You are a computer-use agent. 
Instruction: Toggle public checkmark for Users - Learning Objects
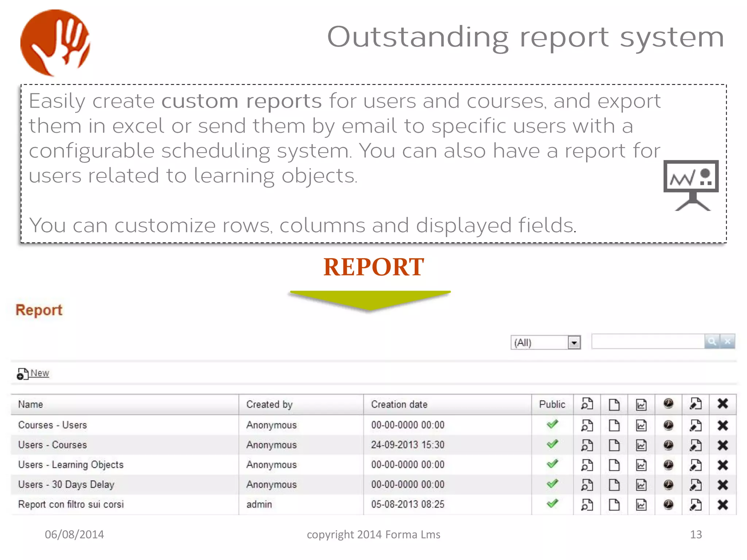[x=552, y=464]
